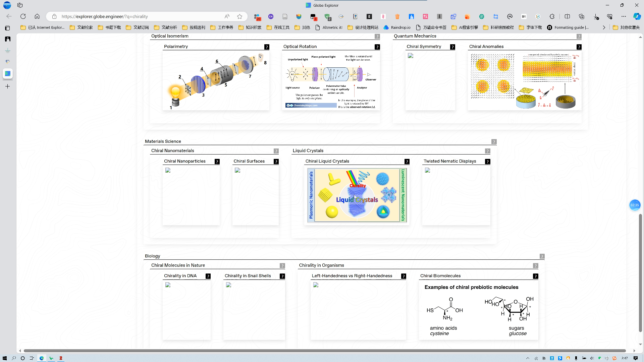Open split screen icon in toolbar

click(568, 16)
